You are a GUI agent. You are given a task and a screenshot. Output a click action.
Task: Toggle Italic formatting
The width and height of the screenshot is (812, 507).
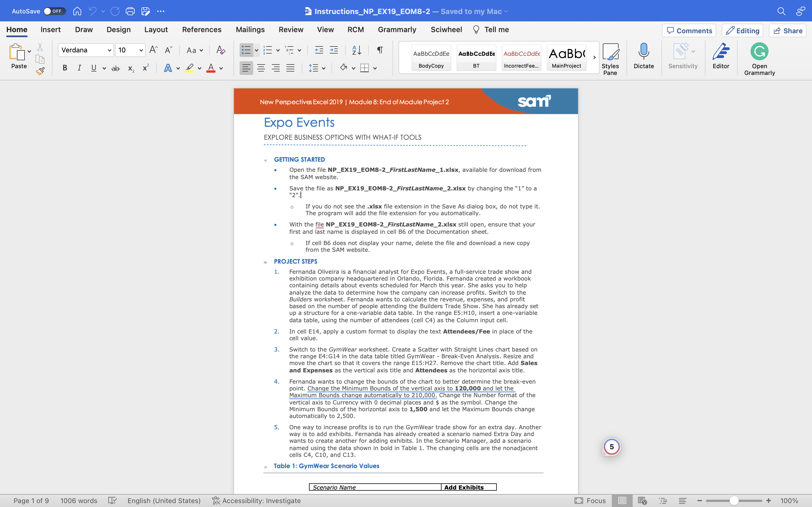pos(79,68)
